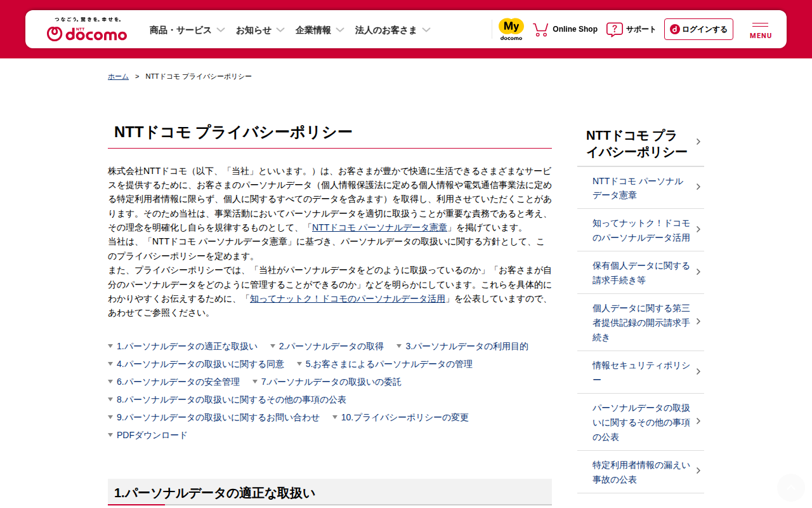Open My docomo icon

point(511,29)
